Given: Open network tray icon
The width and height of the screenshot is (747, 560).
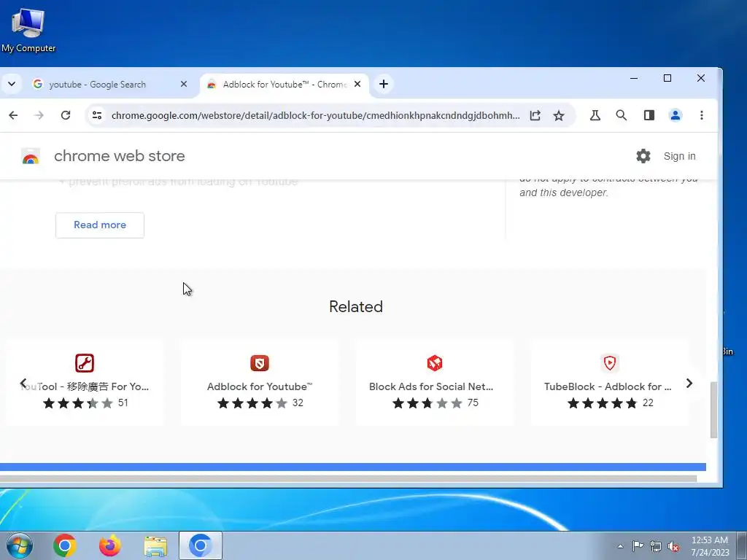Looking at the screenshot, I should point(656,546).
